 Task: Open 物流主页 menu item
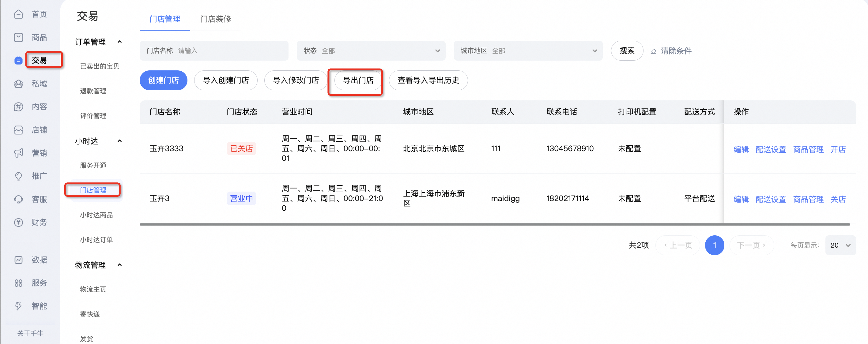[93, 290]
